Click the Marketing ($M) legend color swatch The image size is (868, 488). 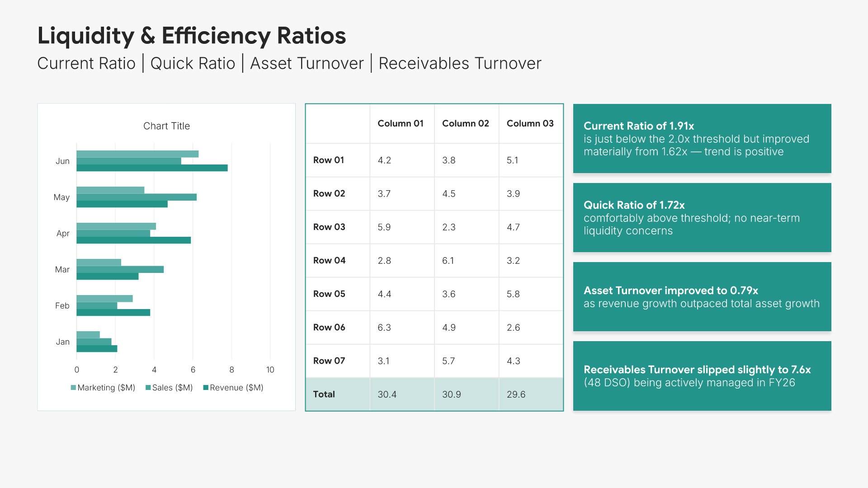[73, 388]
